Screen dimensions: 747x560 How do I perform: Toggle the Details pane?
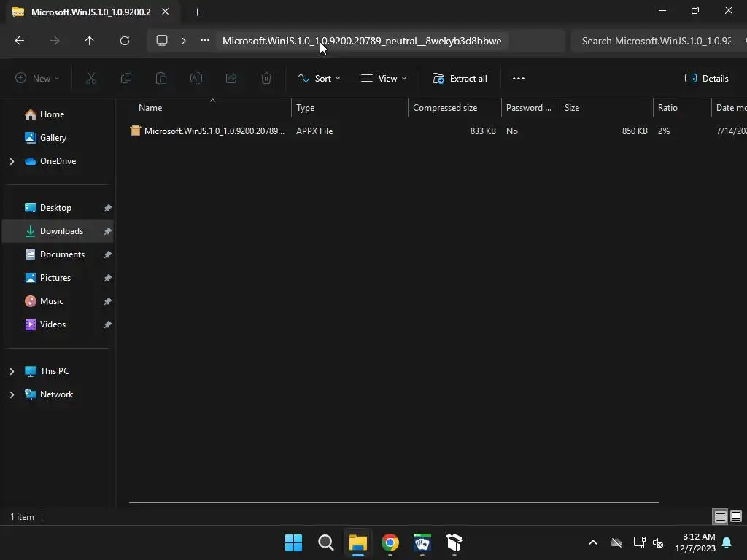(706, 79)
